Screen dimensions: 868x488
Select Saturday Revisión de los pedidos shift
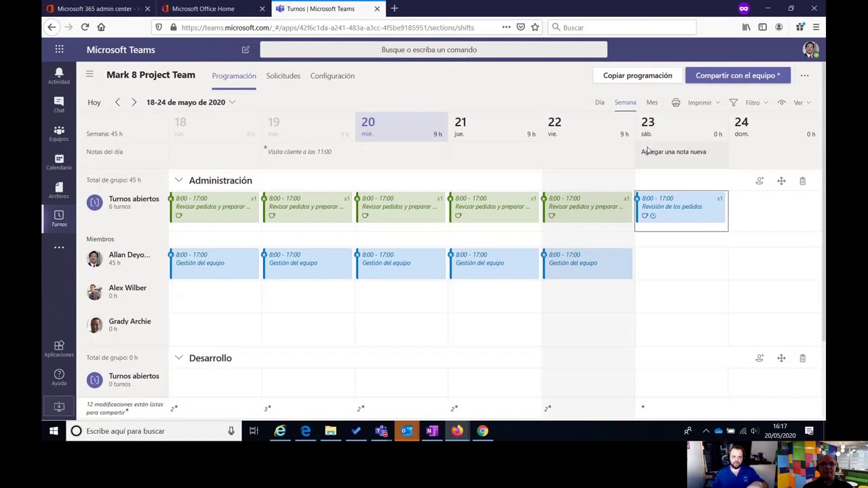[681, 207]
